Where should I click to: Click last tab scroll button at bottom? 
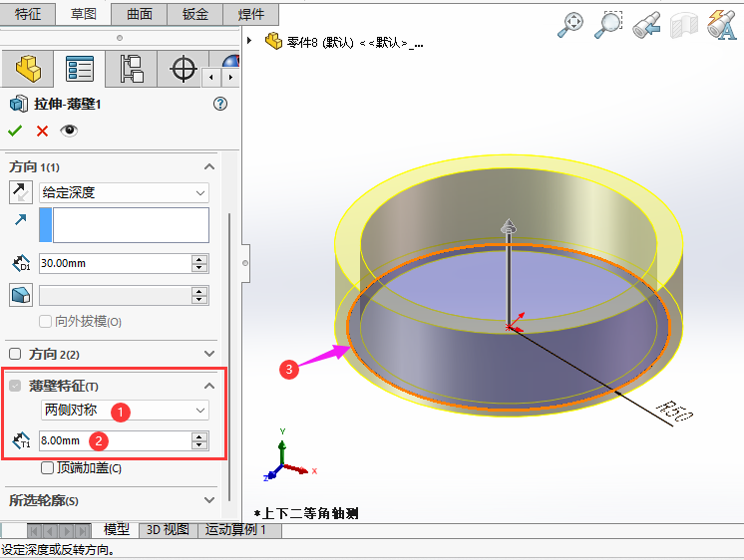pyautogui.click(x=84, y=531)
